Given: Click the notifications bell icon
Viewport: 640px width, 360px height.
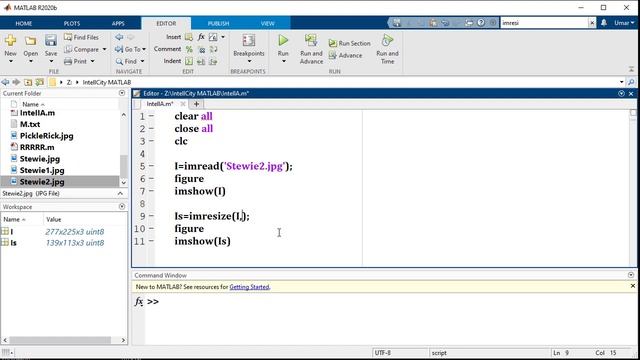Looking at the screenshot, I should pos(604,23).
